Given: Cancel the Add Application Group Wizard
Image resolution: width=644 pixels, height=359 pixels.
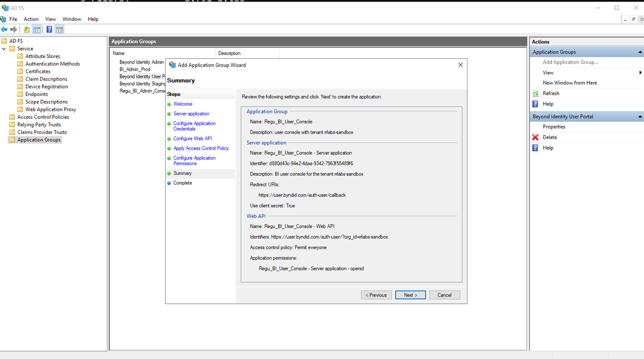Looking at the screenshot, I should pyautogui.click(x=444, y=295).
